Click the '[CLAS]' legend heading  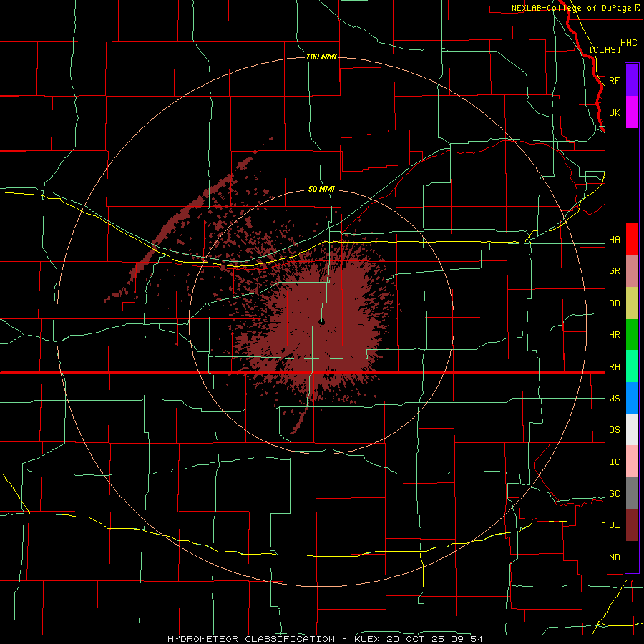[605, 49]
